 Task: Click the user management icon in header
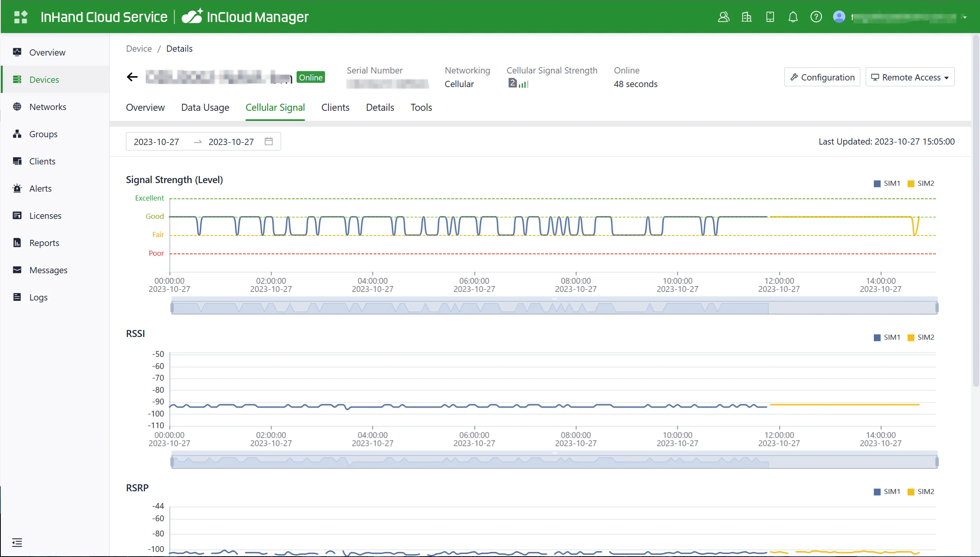(723, 17)
